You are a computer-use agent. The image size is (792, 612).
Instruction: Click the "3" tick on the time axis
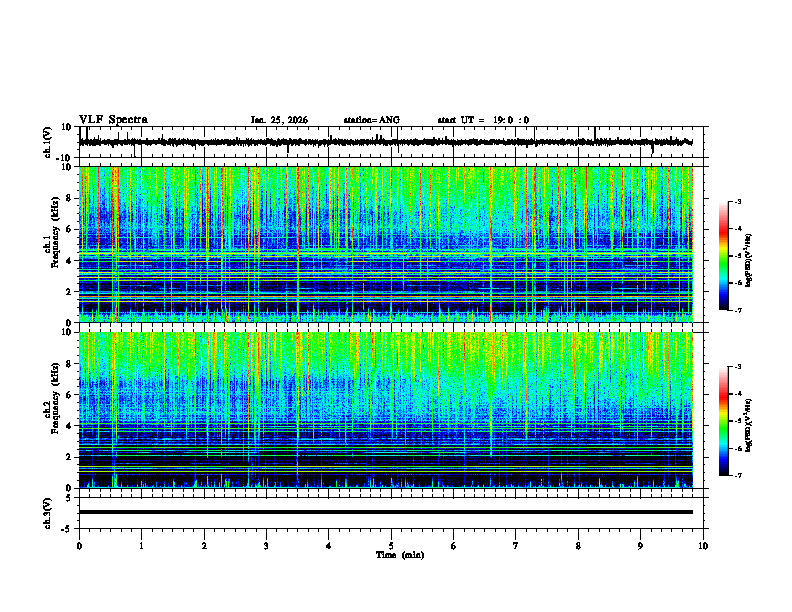(266, 546)
